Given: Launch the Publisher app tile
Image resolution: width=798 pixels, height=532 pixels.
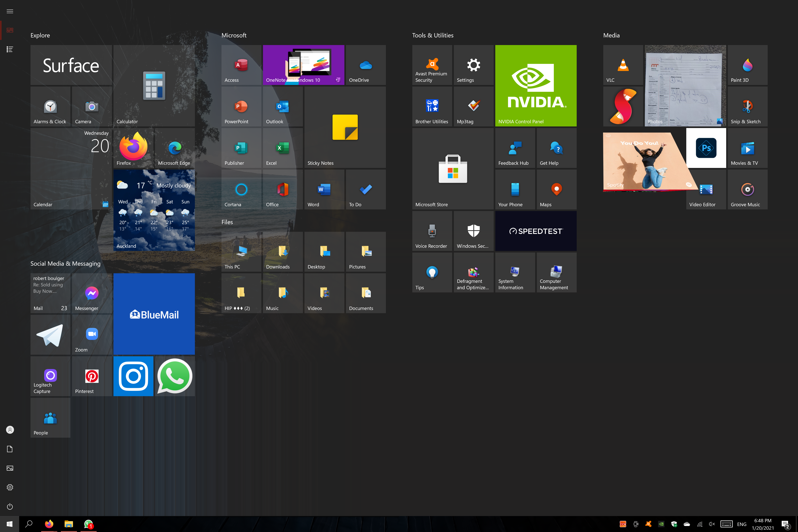Looking at the screenshot, I should pos(241,148).
